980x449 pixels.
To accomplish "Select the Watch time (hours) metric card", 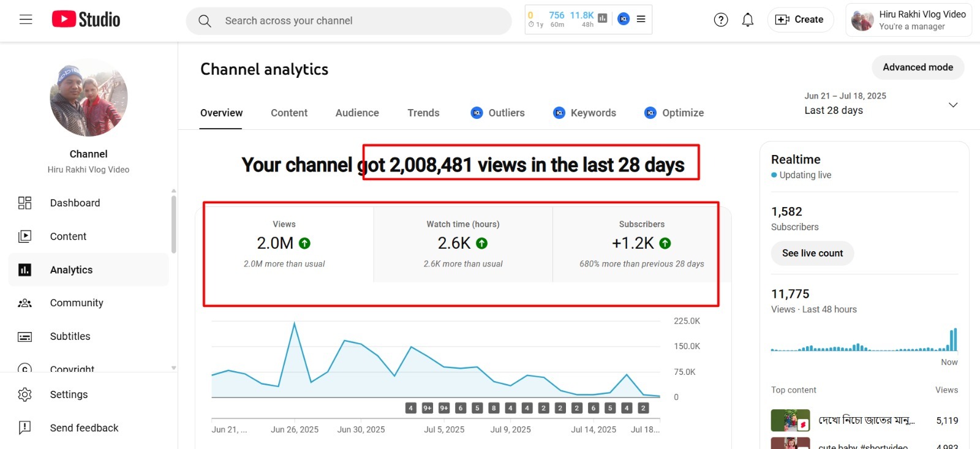I will point(463,244).
